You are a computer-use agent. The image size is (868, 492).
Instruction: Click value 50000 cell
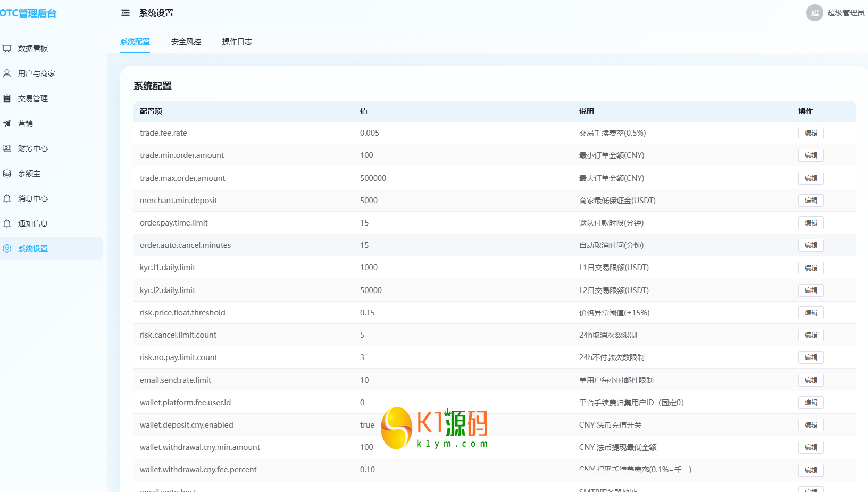pyautogui.click(x=371, y=290)
